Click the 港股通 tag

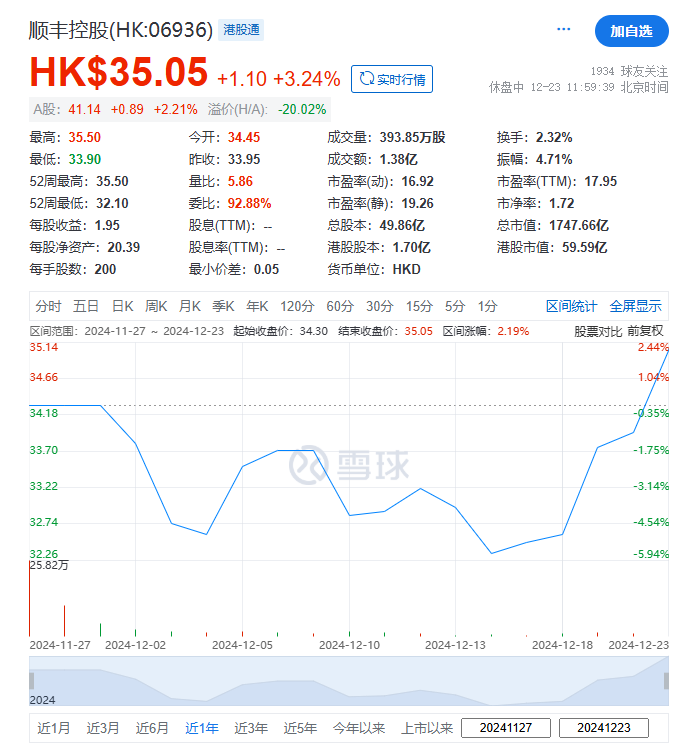[241, 30]
